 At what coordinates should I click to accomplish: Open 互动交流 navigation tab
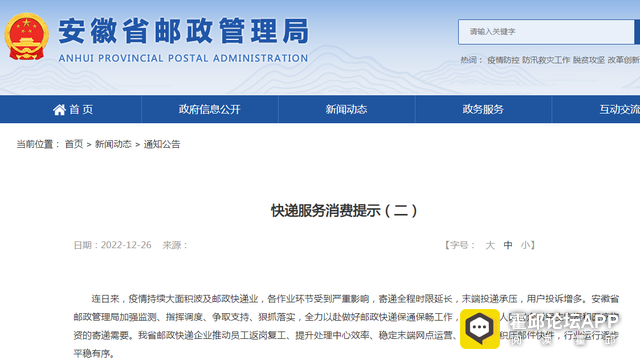(x=619, y=109)
